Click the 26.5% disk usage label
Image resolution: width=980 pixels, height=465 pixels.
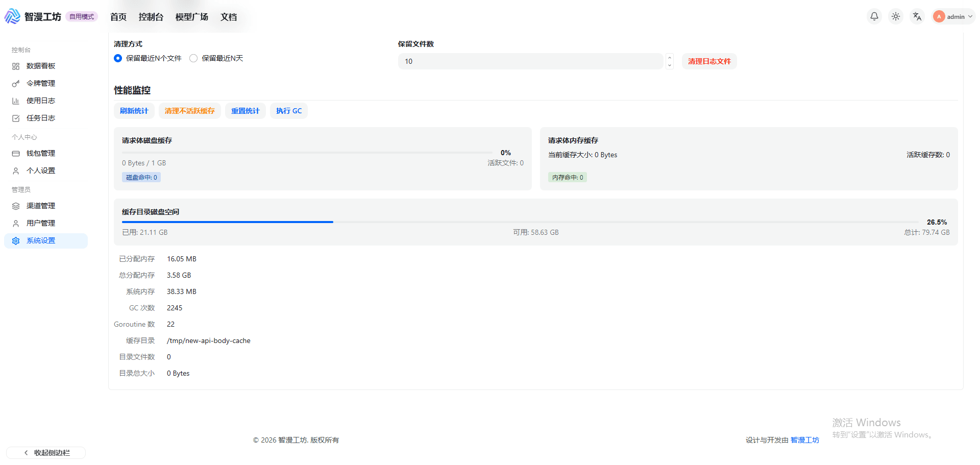pos(937,222)
